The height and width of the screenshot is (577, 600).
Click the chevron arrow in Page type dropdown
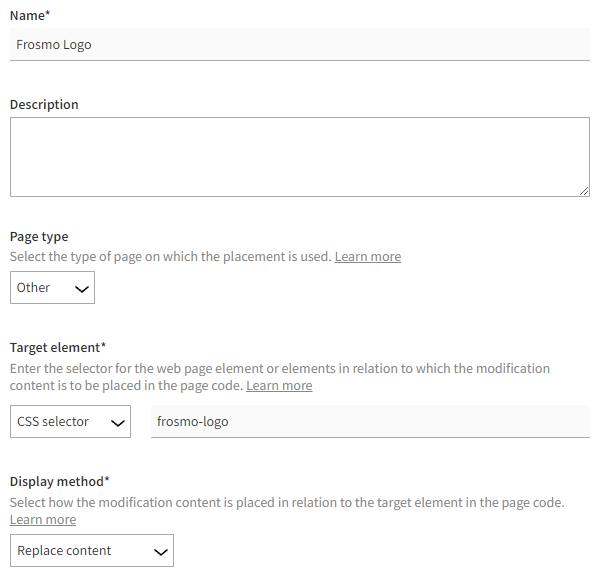81,289
